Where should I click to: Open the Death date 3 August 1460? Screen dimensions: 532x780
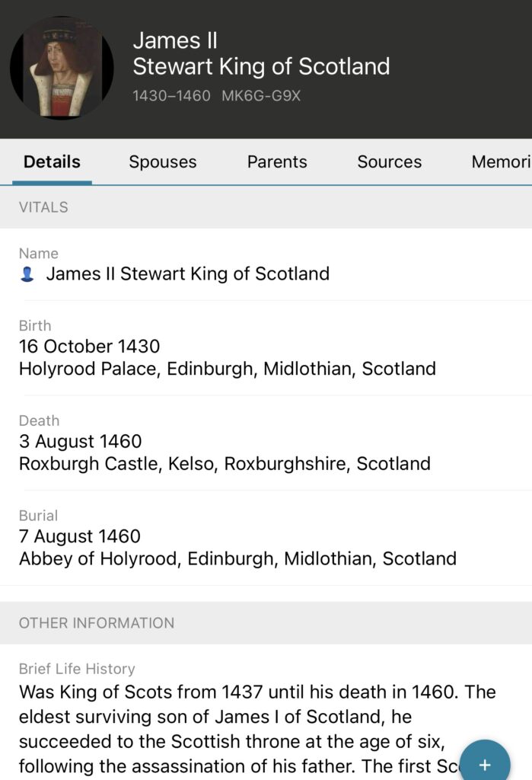tap(80, 442)
